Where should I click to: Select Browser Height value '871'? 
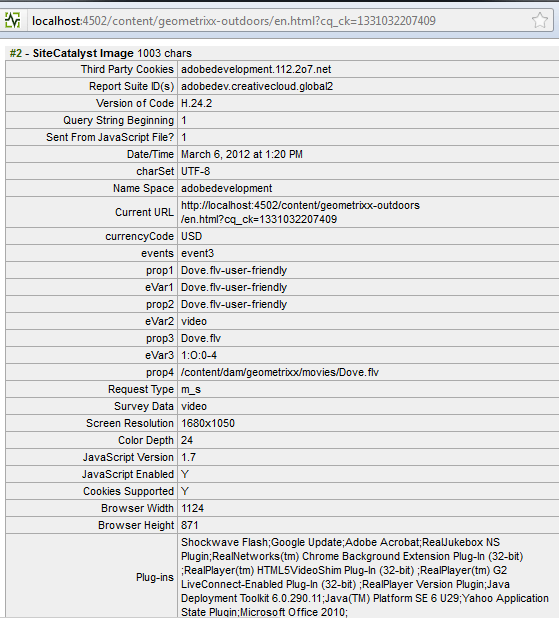[190, 525]
